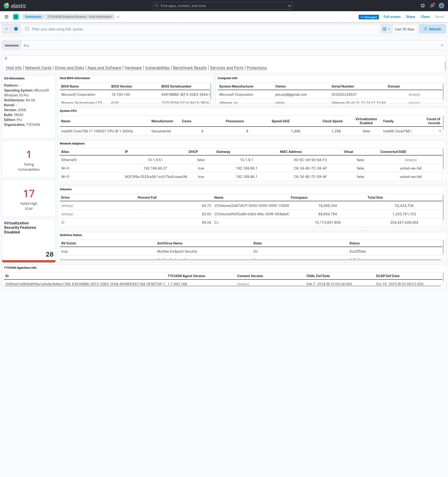Image resolution: width=448 pixels, height=477 pixels.
Task: Click the Ethernet0 adapter row alias
Action: (69, 160)
